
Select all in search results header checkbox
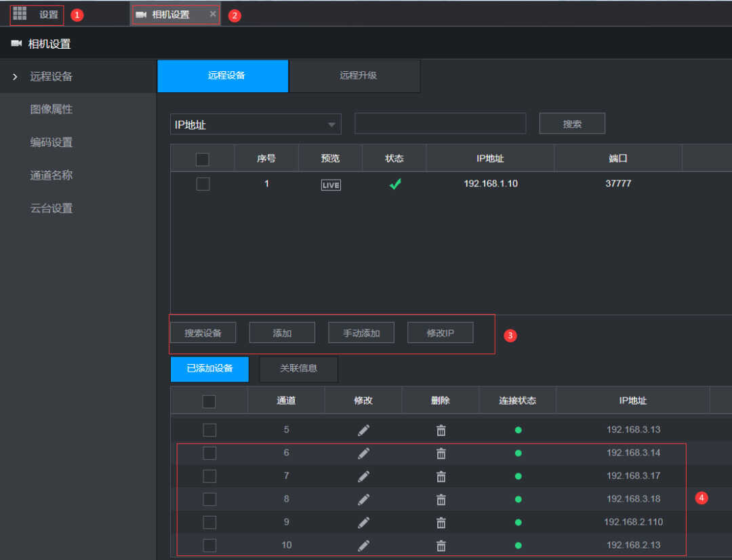(203, 159)
